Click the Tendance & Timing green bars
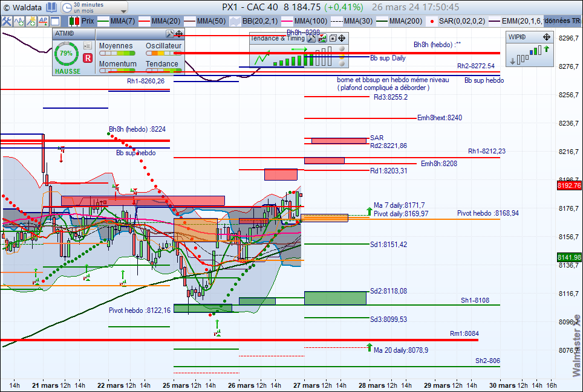 [302, 56]
